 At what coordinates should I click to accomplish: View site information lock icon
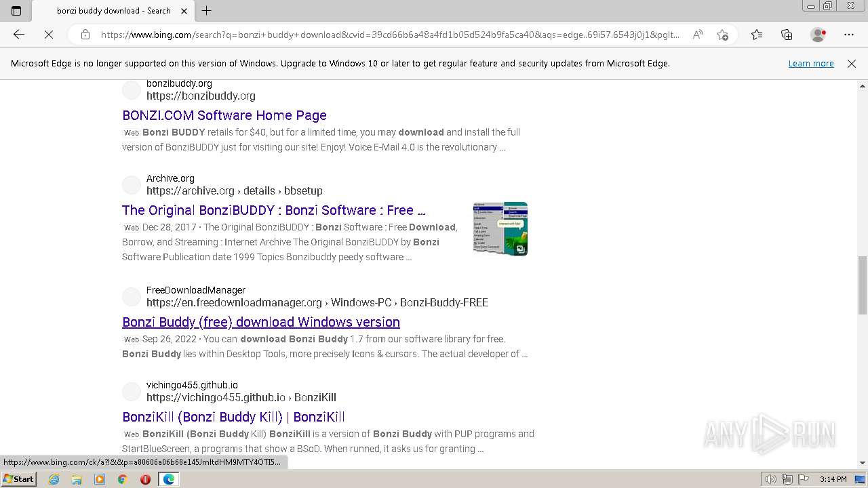pyautogui.click(x=85, y=35)
